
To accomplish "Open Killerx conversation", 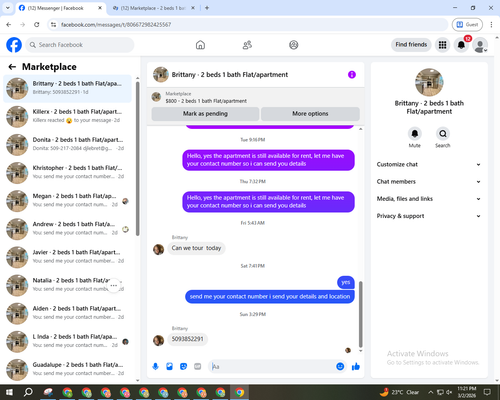I will tap(67, 117).
